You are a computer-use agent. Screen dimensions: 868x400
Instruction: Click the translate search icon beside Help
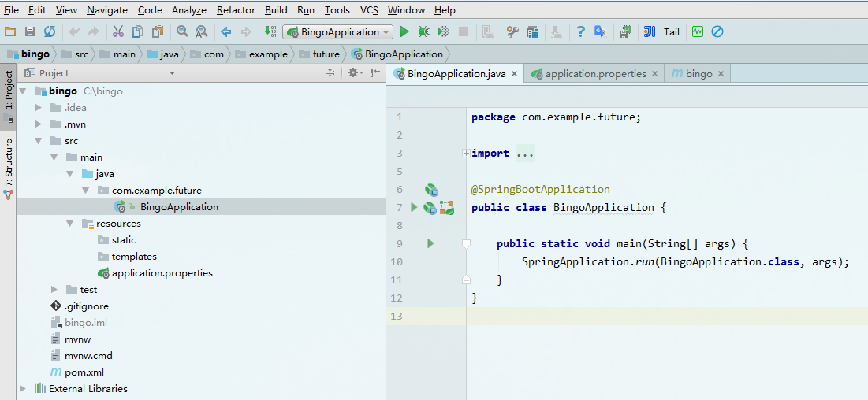point(600,32)
